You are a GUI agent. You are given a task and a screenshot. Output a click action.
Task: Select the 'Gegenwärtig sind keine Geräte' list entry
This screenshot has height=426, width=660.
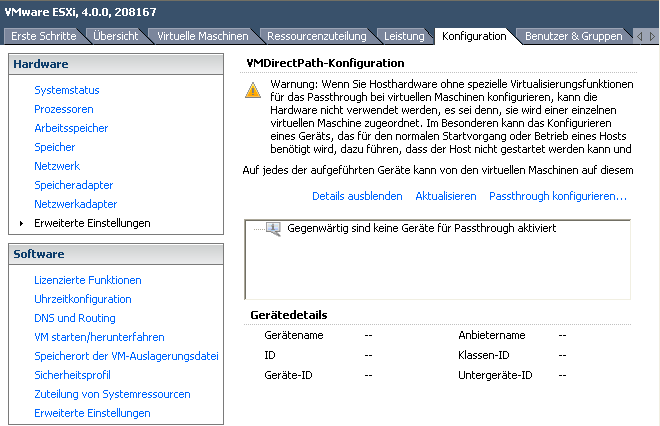(421, 228)
